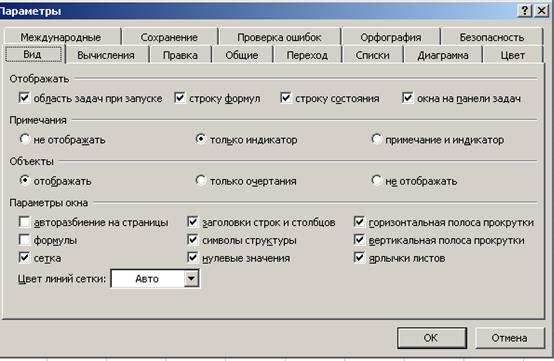Open the Цвет линий сетки dropdown arrow
The width and height of the screenshot is (554, 361).
[191, 279]
